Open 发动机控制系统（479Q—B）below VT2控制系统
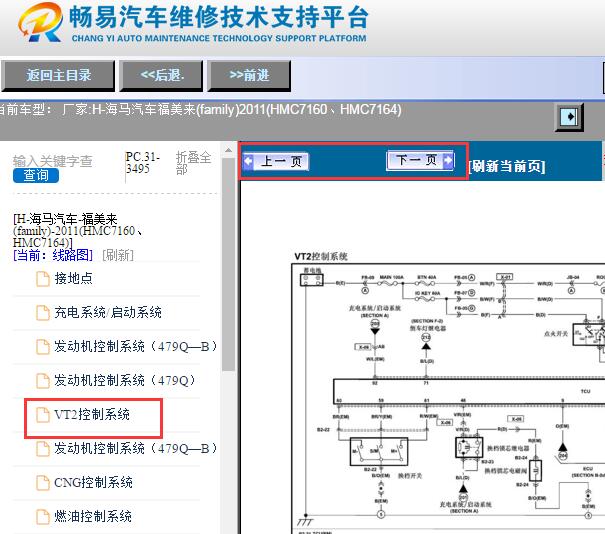The height and width of the screenshot is (534, 605). click(135, 448)
